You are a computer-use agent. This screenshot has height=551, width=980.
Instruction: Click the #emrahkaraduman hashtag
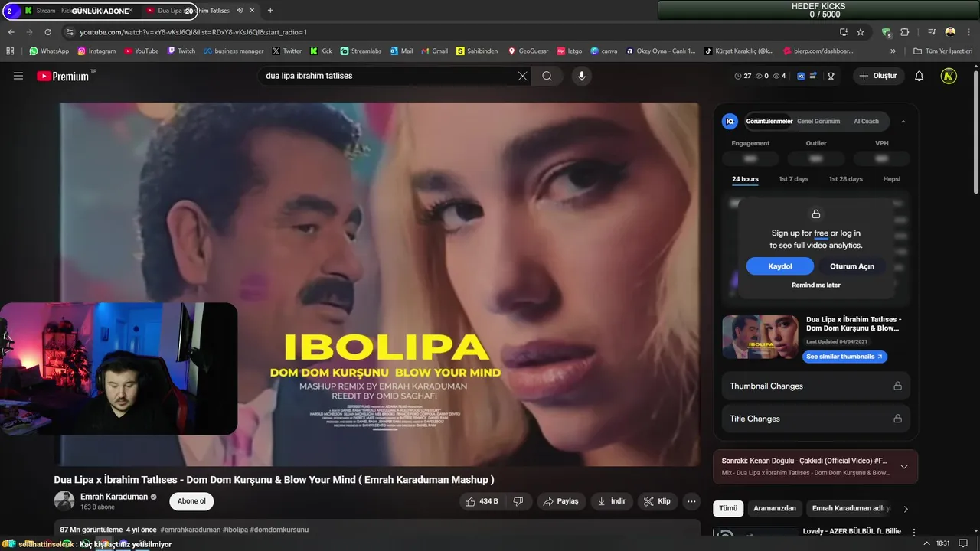[191, 530]
